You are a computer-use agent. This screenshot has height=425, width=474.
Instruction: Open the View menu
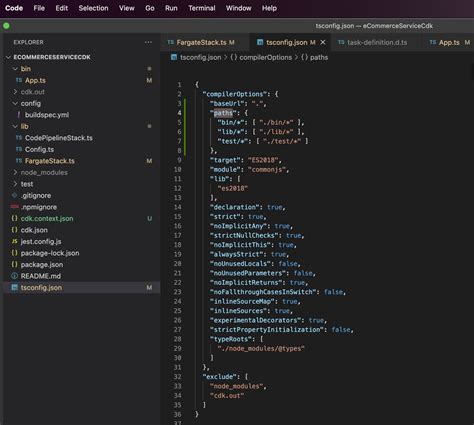click(x=127, y=8)
